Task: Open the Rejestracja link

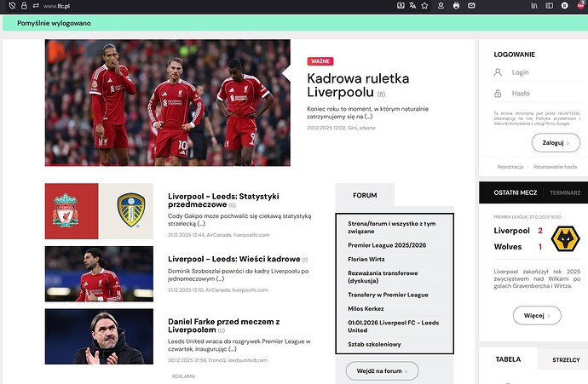Action: tap(510, 167)
